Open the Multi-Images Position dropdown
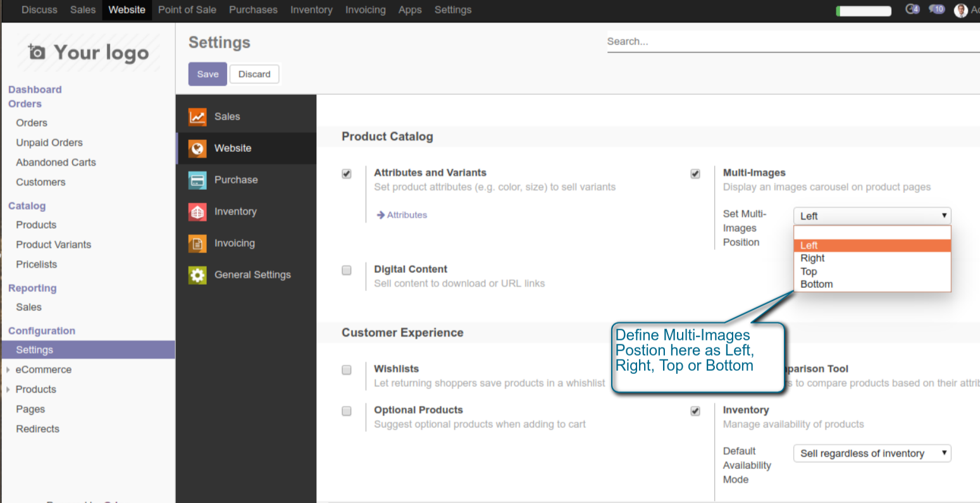The width and height of the screenshot is (980, 503). (x=872, y=216)
